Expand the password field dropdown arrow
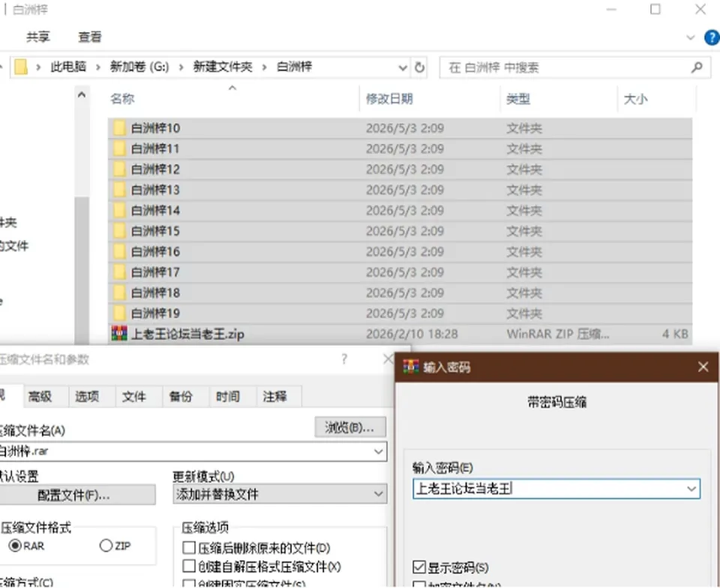The image size is (720, 588). pyautogui.click(x=691, y=489)
